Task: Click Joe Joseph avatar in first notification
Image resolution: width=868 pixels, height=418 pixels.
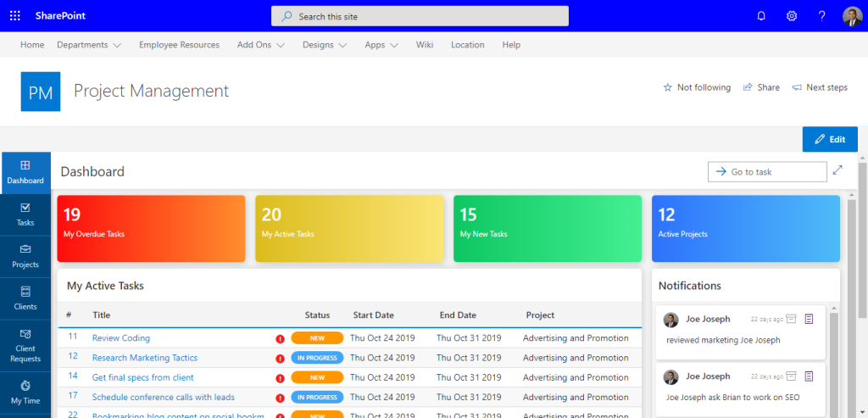Action: [671, 320]
